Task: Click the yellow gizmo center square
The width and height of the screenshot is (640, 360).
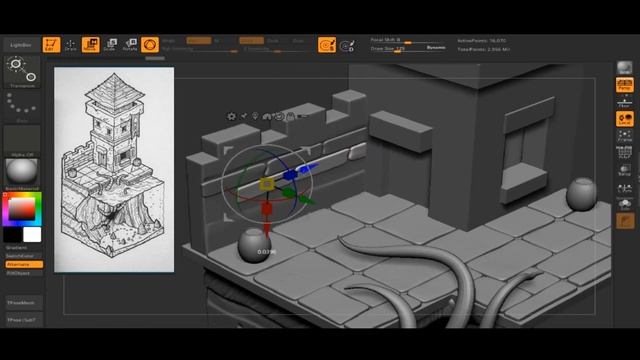Action: pyautogui.click(x=267, y=184)
